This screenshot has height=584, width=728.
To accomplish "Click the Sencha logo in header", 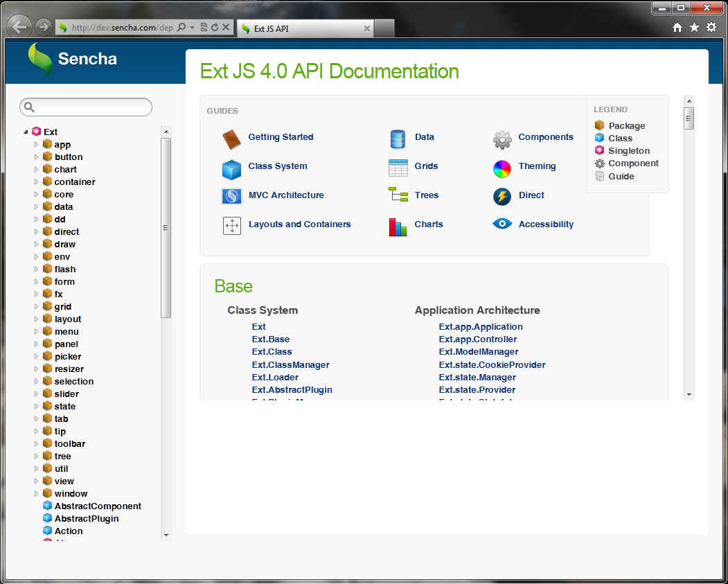I will 73,60.
